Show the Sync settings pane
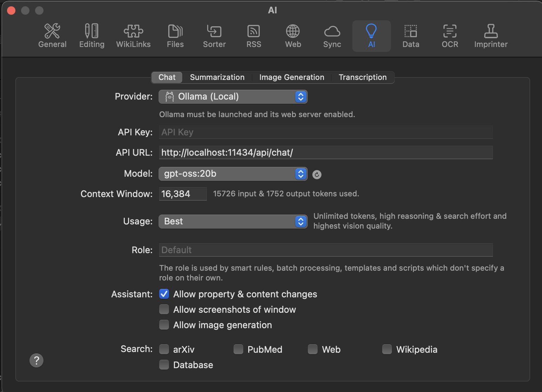Screen dimensions: 542x392 (332, 36)
